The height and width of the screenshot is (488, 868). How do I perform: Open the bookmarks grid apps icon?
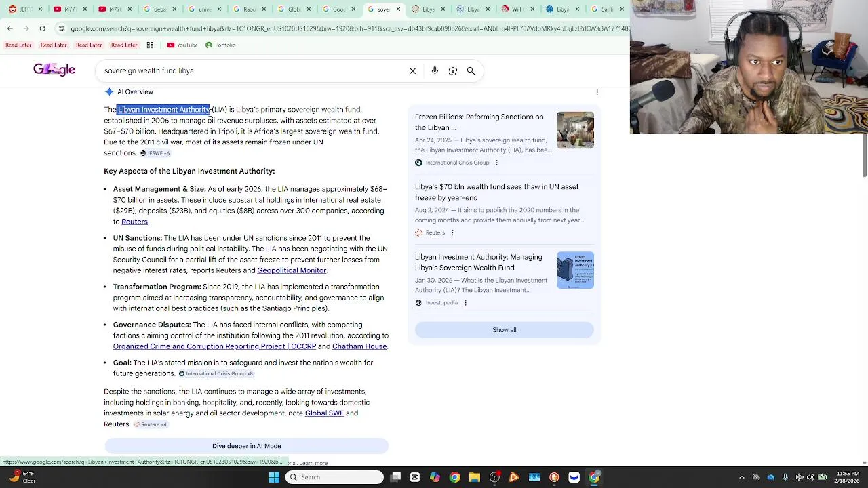click(150, 45)
